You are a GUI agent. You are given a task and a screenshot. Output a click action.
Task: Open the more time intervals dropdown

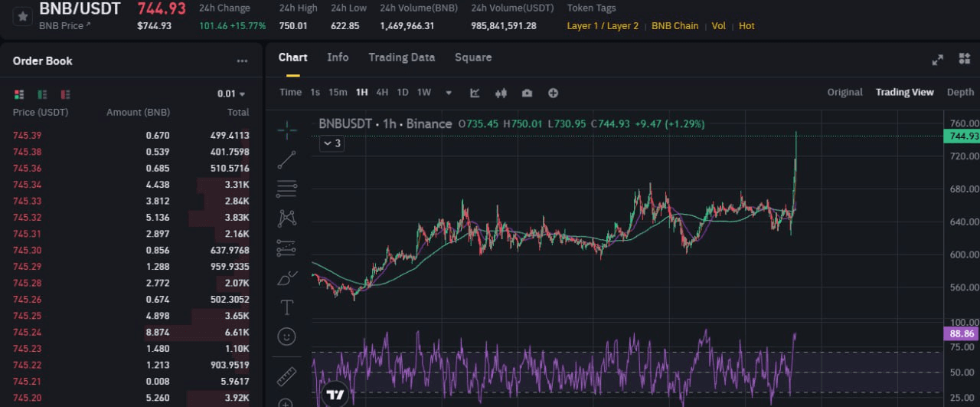(x=449, y=93)
